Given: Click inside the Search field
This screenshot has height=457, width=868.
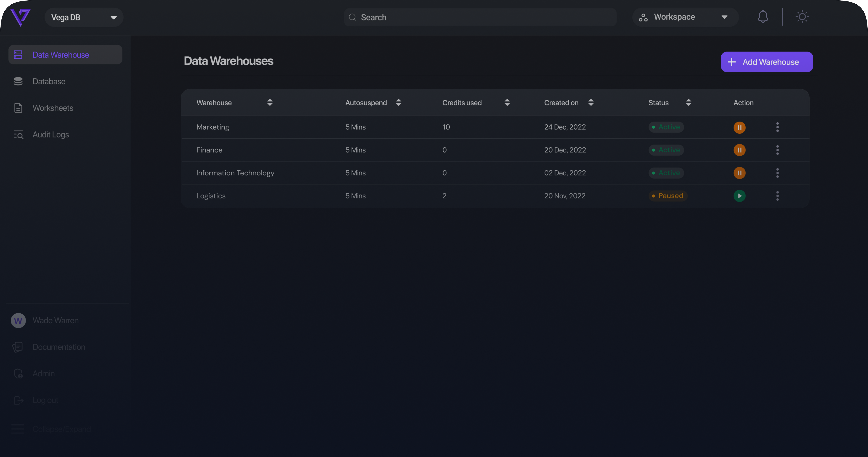Looking at the screenshot, I should pos(480,17).
